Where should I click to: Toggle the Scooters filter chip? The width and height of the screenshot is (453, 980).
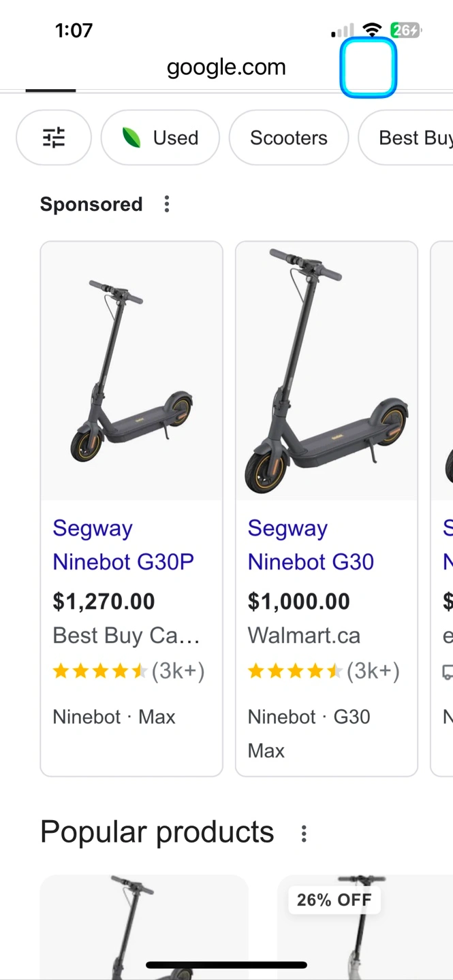point(289,137)
